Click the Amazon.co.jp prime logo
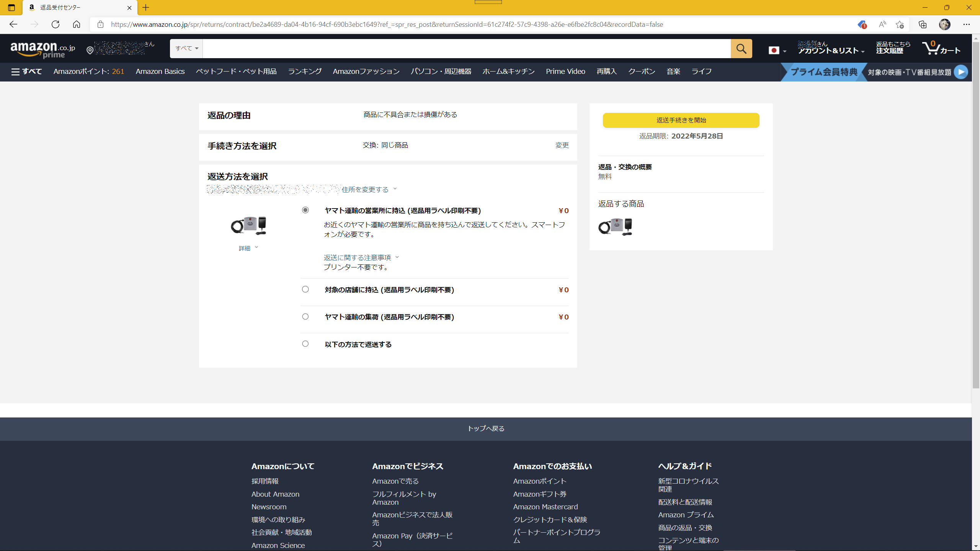The width and height of the screenshot is (980, 551). pyautogui.click(x=43, y=50)
